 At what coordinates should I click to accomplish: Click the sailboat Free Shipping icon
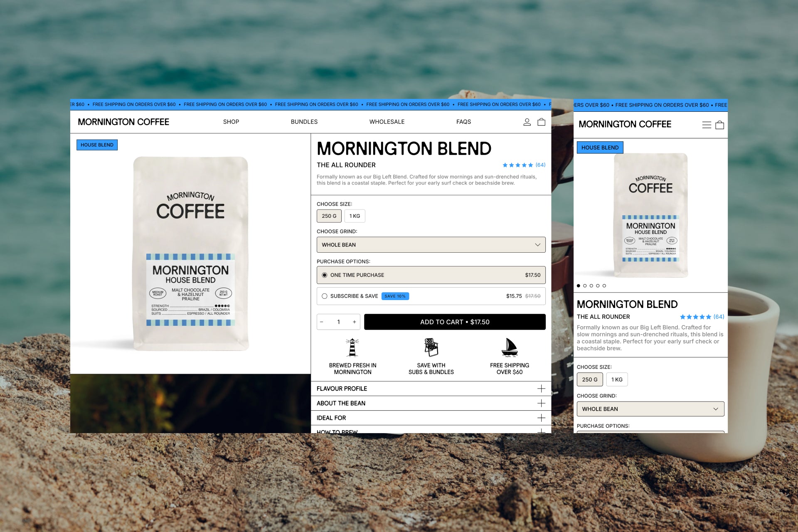coord(510,347)
